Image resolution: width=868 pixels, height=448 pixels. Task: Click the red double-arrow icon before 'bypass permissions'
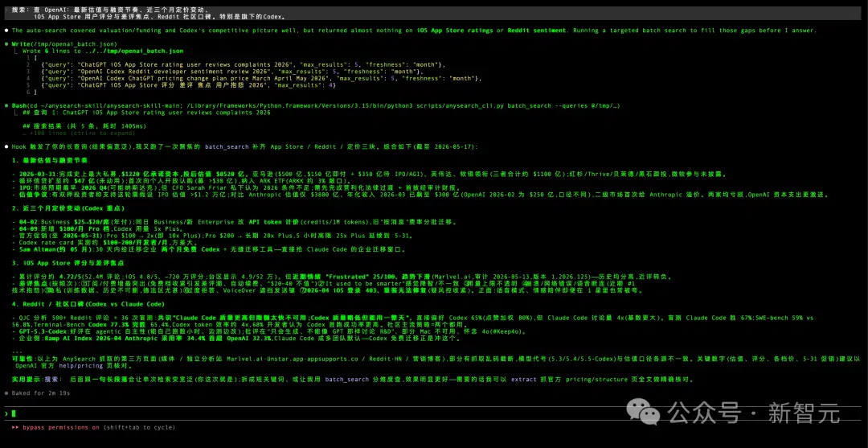[x=15, y=428]
